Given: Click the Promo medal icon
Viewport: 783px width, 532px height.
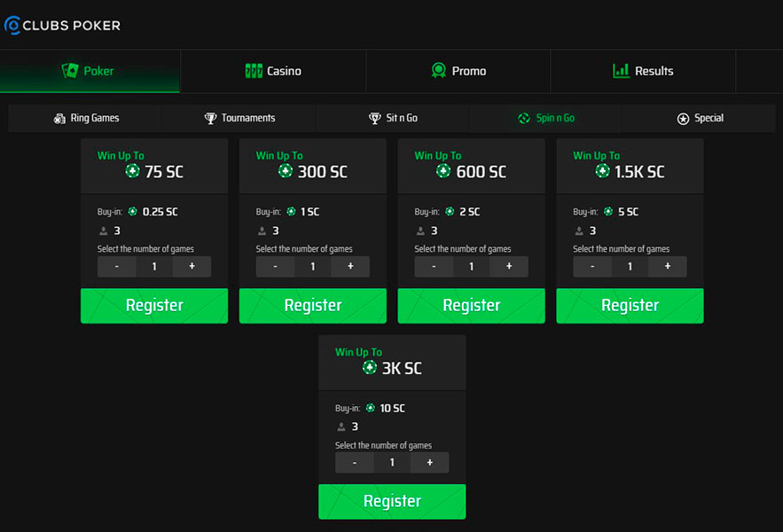Looking at the screenshot, I should (x=439, y=70).
